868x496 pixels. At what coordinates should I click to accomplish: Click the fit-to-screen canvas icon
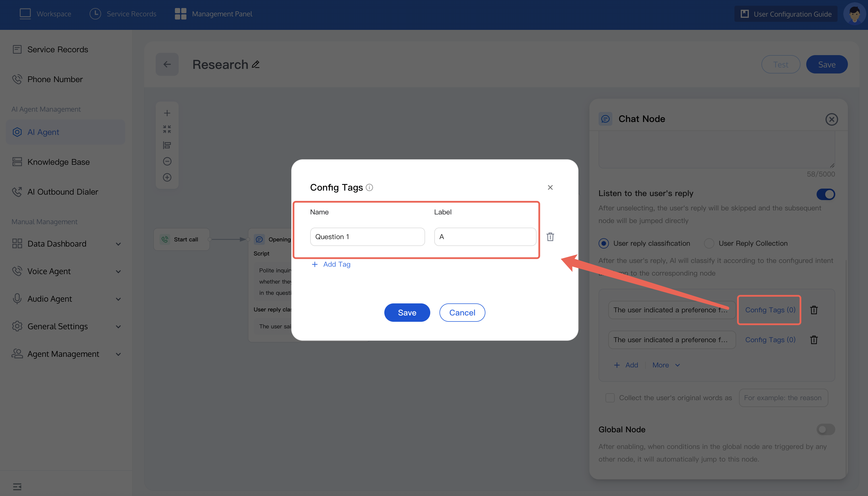167,129
